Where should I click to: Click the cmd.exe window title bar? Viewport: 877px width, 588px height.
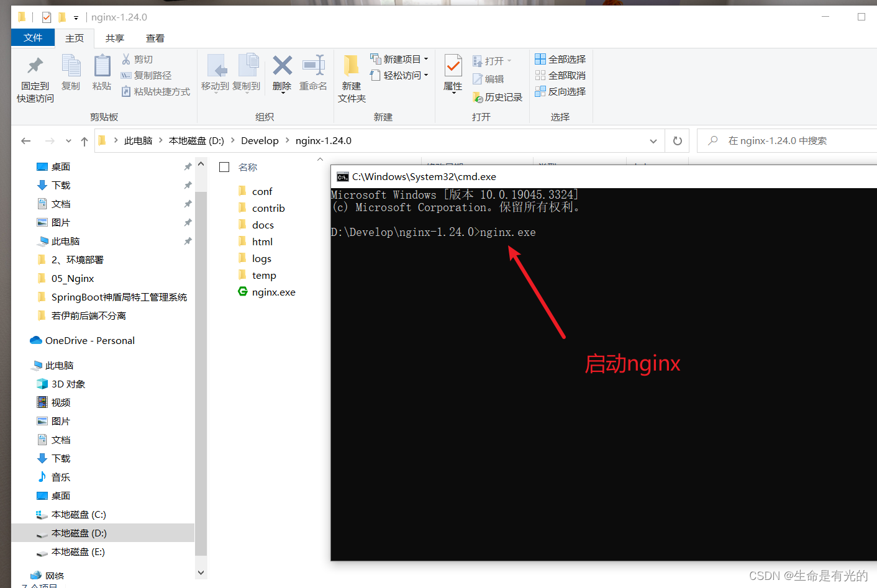604,176
